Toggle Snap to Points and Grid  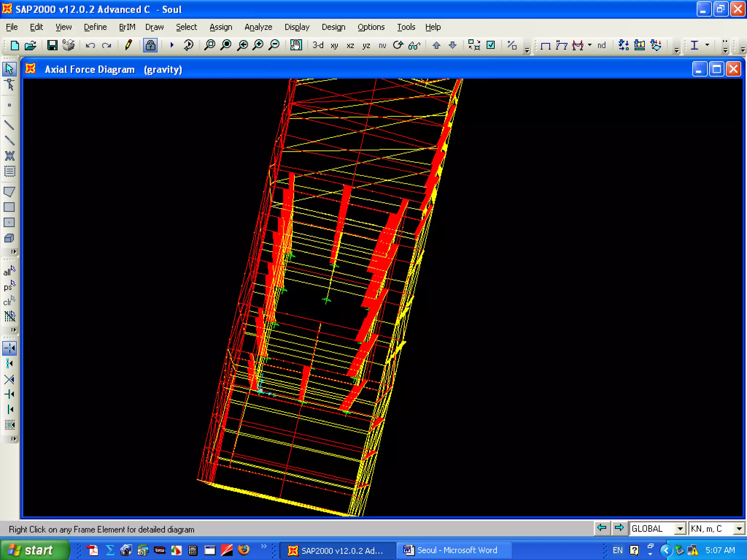(x=9, y=348)
